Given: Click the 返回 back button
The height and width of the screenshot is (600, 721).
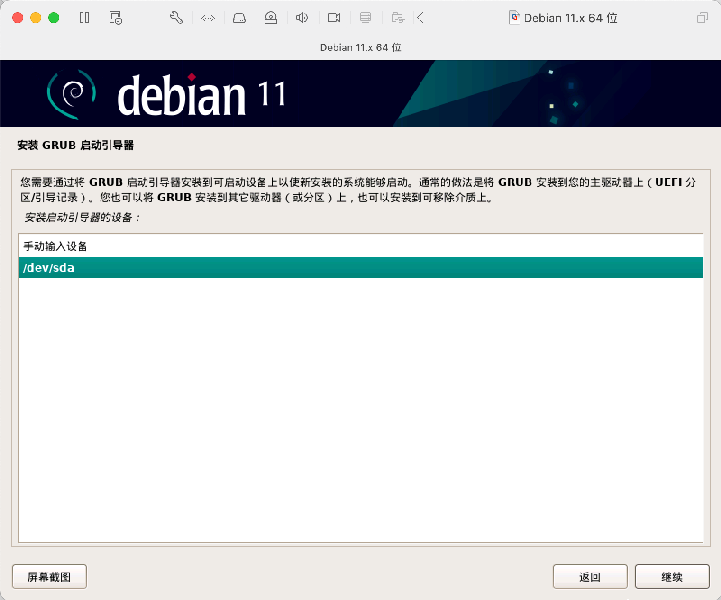Looking at the screenshot, I should coord(590,577).
